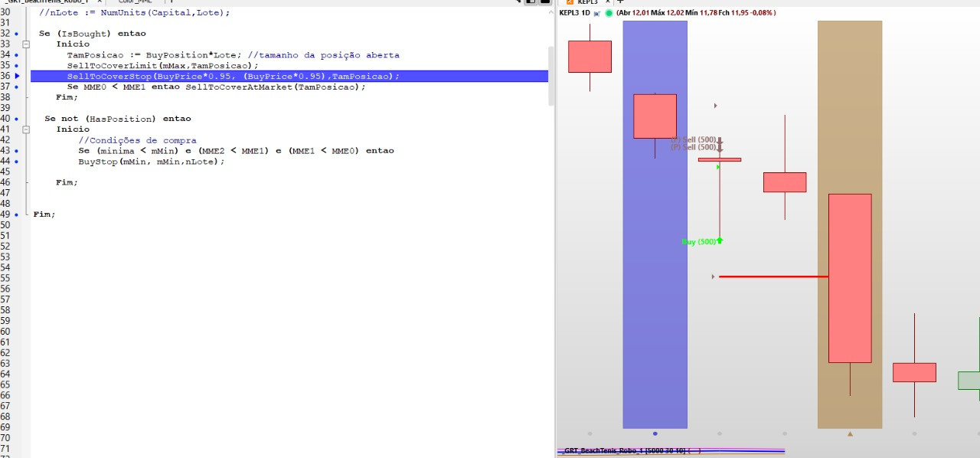Click the small triangle marker above Sell labels

(716, 106)
